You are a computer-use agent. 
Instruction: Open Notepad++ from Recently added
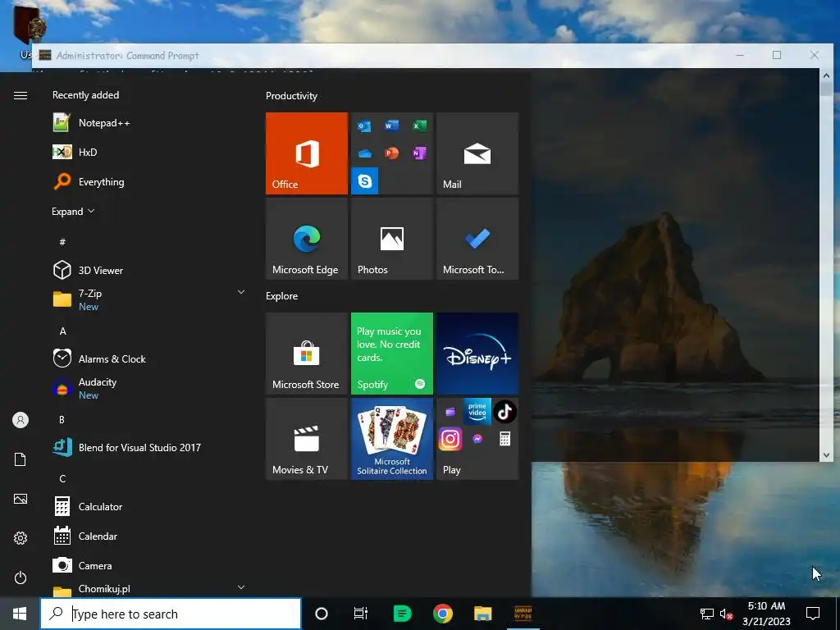pyautogui.click(x=149, y=123)
